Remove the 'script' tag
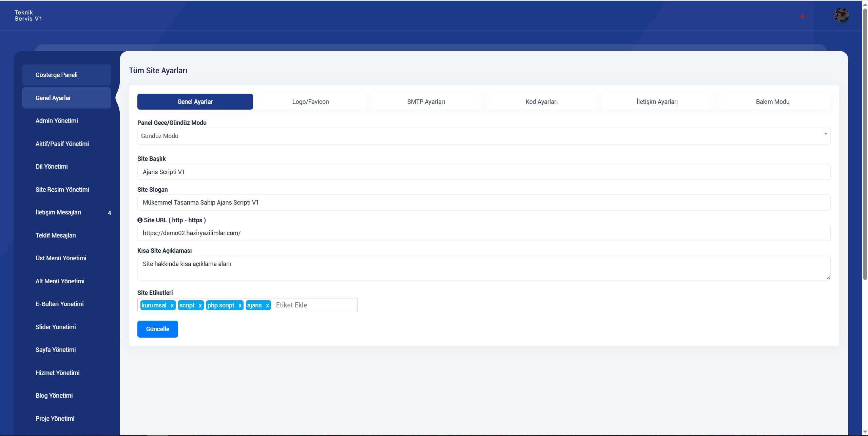Screen dimensions: 868x436 (200, 305)
